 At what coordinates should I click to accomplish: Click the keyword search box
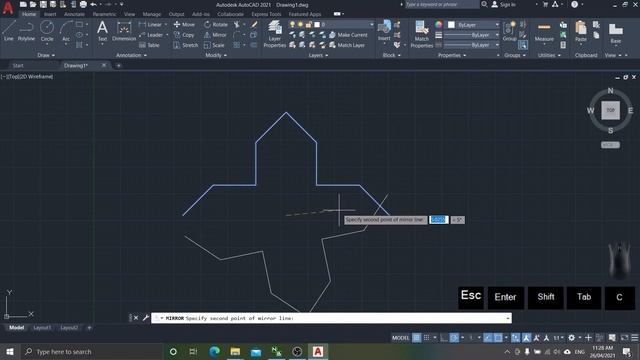441,4
